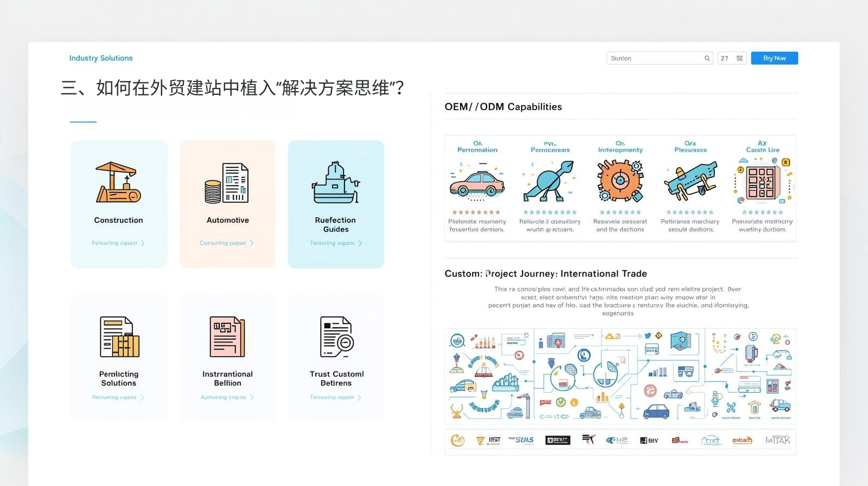Click the SIV logo in partner strip
The height and width of the screenshot is (486, 868).
(x=649, y=440)
